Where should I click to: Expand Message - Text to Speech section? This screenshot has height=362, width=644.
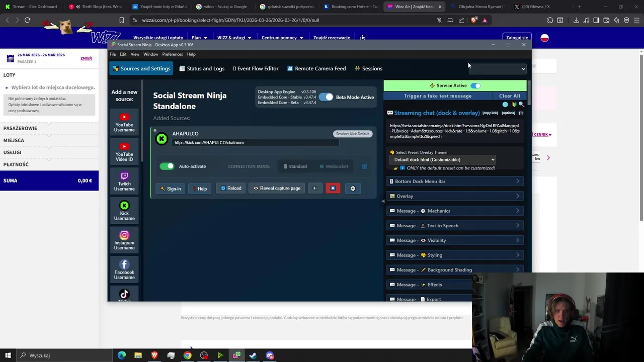pyautogui.click(x=455, y=226)
